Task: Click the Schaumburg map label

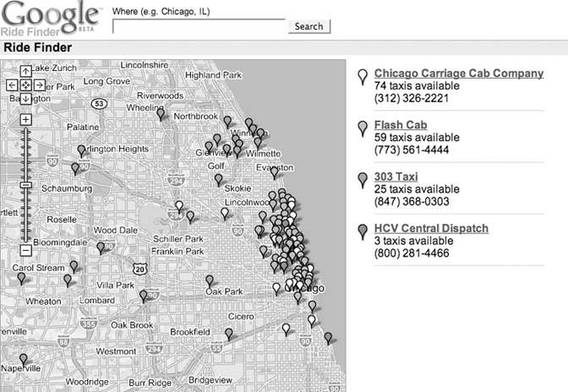Action: [67, 188]
